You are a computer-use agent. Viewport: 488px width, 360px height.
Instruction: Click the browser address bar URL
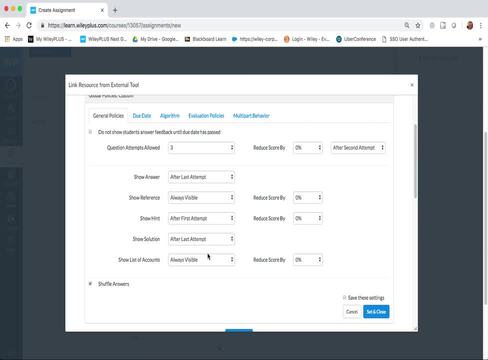tap(114, 25)
